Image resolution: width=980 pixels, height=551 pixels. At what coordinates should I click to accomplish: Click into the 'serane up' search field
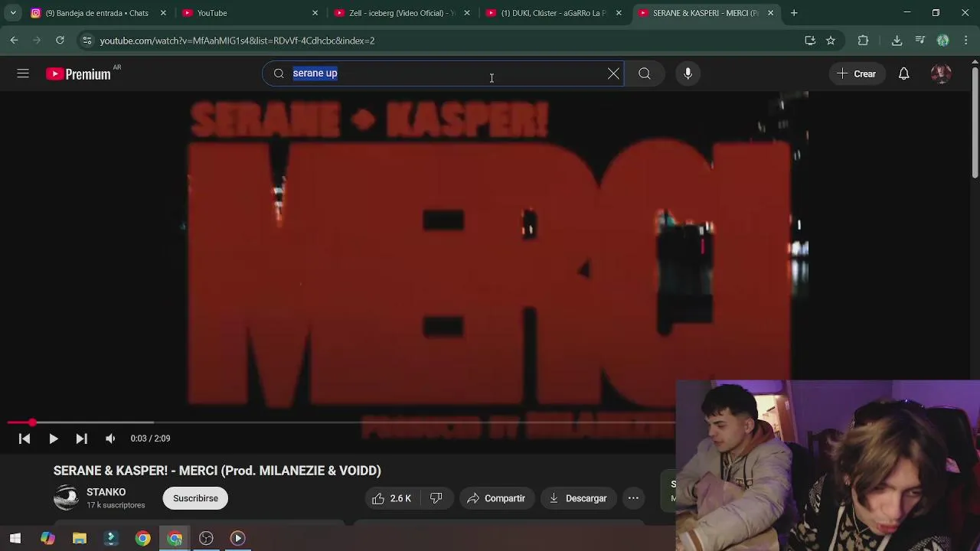443,73
